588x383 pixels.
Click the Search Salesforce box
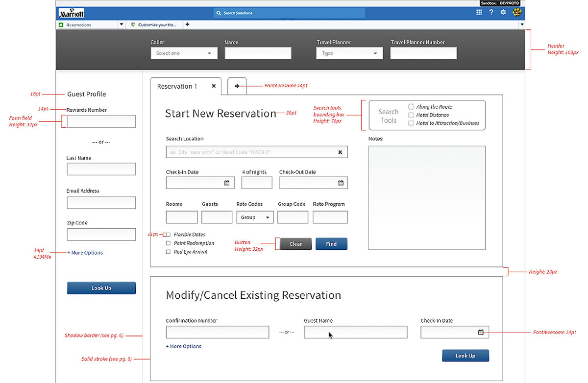[289, 13]
